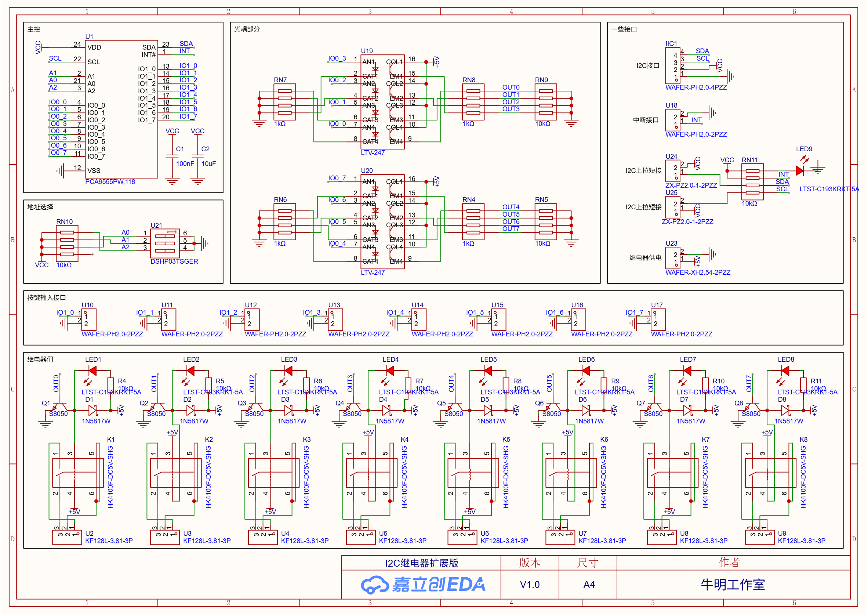Select the U21 DSHP03TSGER DIP switch symbol
This screenshot has width=868, height=614.
165,243
